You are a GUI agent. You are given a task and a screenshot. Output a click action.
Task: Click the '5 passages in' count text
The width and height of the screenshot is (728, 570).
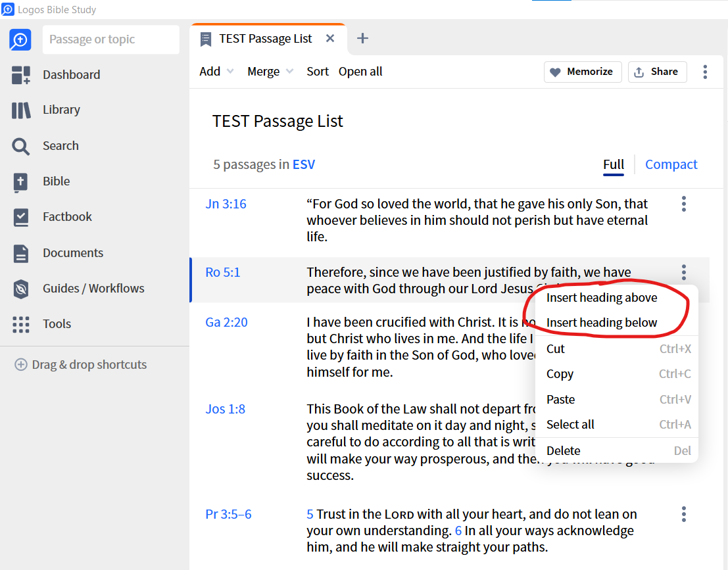click(251, 164)
